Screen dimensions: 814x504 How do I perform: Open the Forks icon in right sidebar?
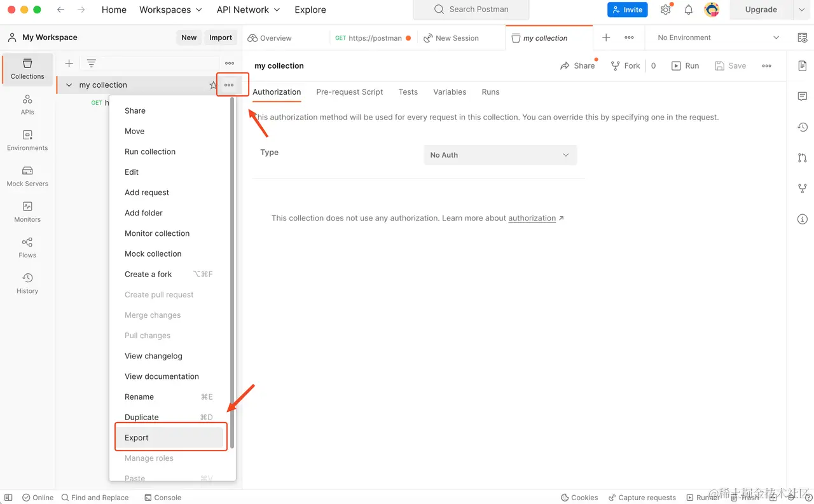click(803, 189)
